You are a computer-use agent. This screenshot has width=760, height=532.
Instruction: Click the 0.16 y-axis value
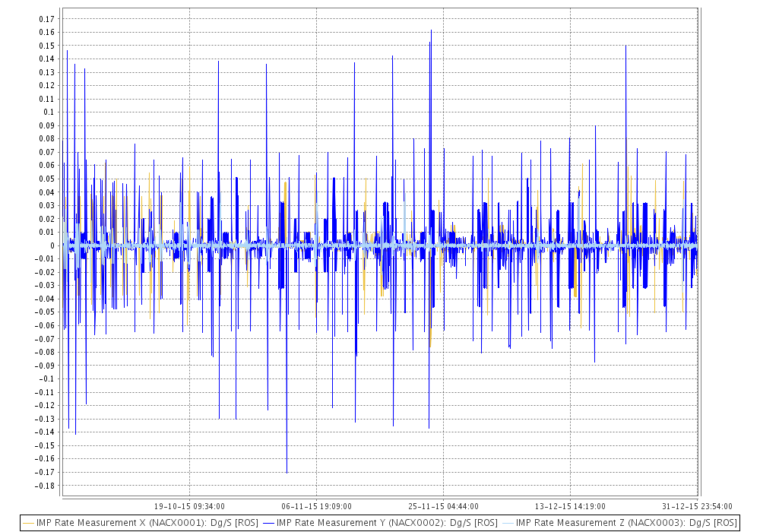(x=47, y=32)
